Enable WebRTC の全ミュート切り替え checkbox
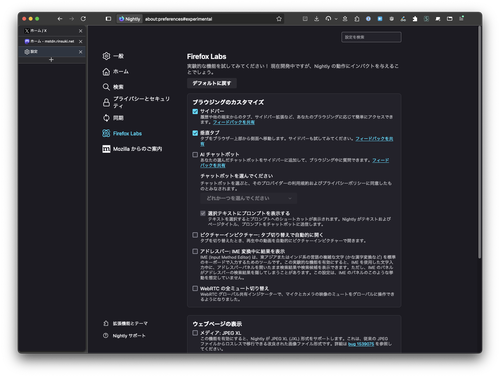Image resolution: width=500 pixels, height=377 pixels. (x=195, y=288)
